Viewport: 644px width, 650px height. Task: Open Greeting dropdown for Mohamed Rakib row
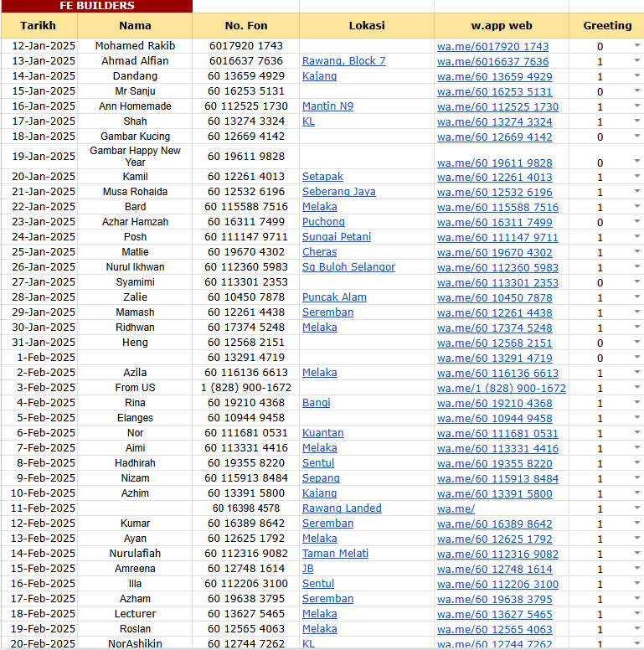[x=636, y=46]
